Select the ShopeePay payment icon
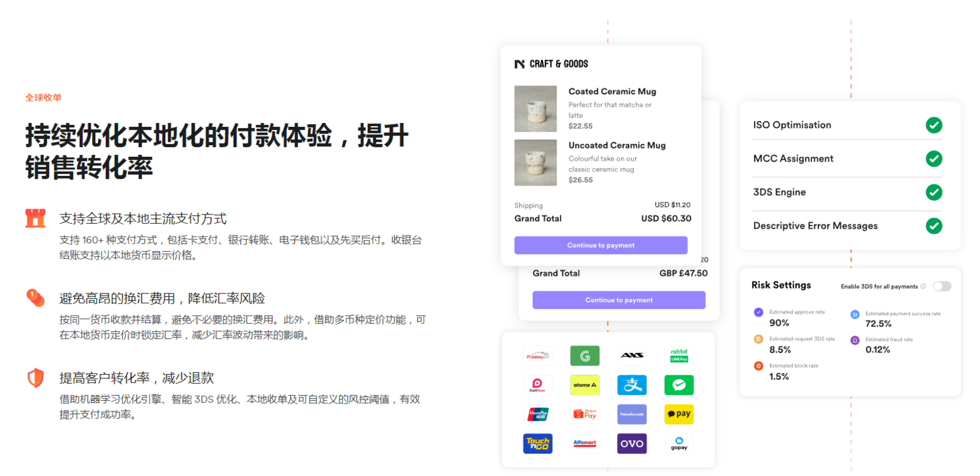 tap(584, 414)
